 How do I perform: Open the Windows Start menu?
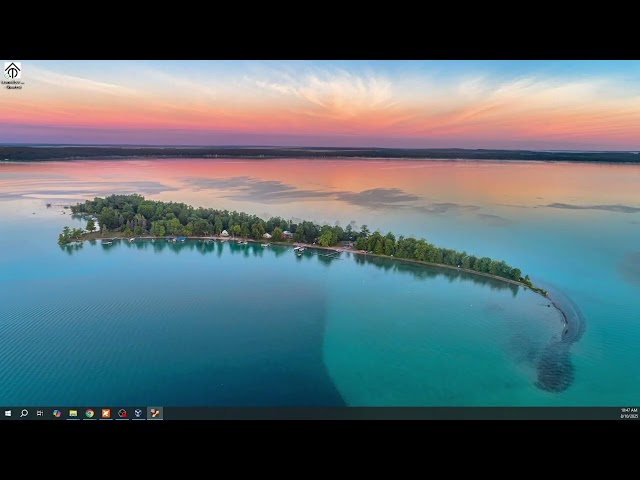pyautogui.click(x=8, y=413)
